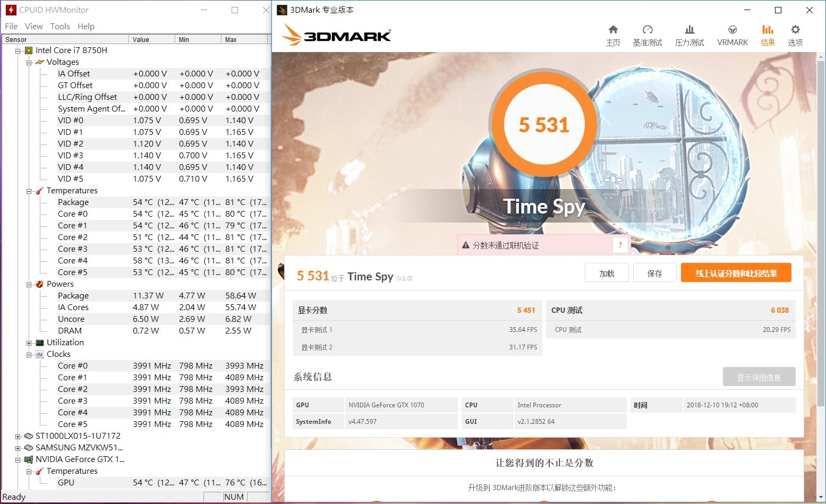
Task: Click the 保存 save button
Action: [x=654, y=273]
